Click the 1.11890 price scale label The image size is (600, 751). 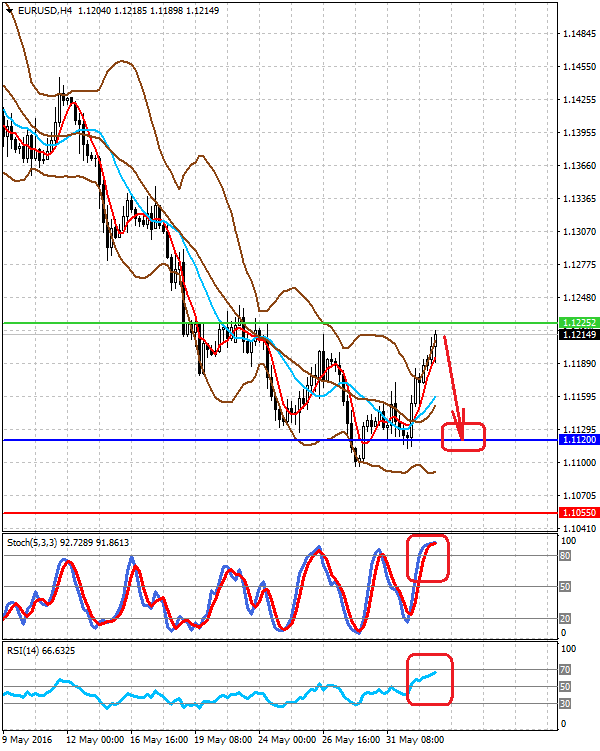pyautogui.click(x=579, y=364)
